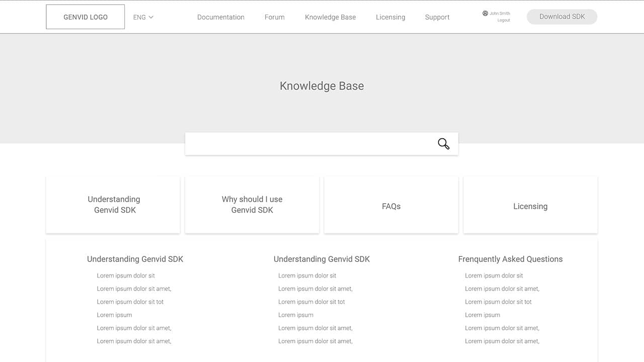
Task: Navigate to the Support page
Action: click(437, 17)
